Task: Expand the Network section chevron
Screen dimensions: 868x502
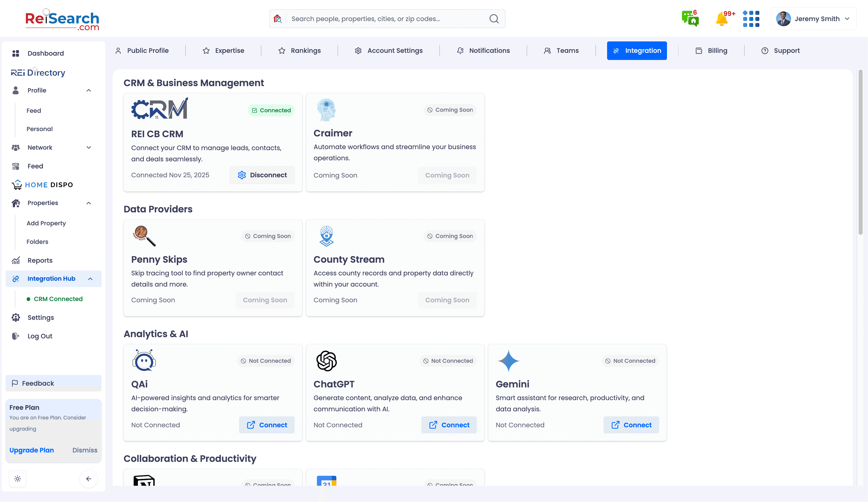Action: (x=89, y=148)
